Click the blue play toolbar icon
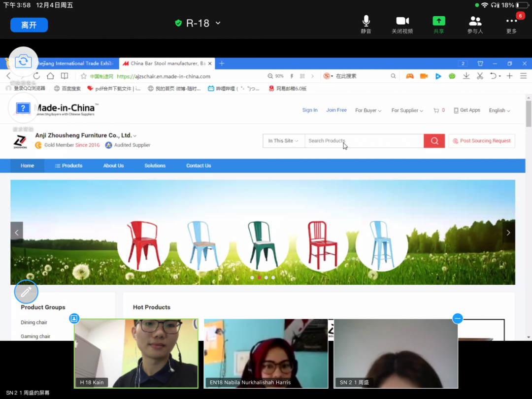The image size is (532, 399). [x=438, y=76]
